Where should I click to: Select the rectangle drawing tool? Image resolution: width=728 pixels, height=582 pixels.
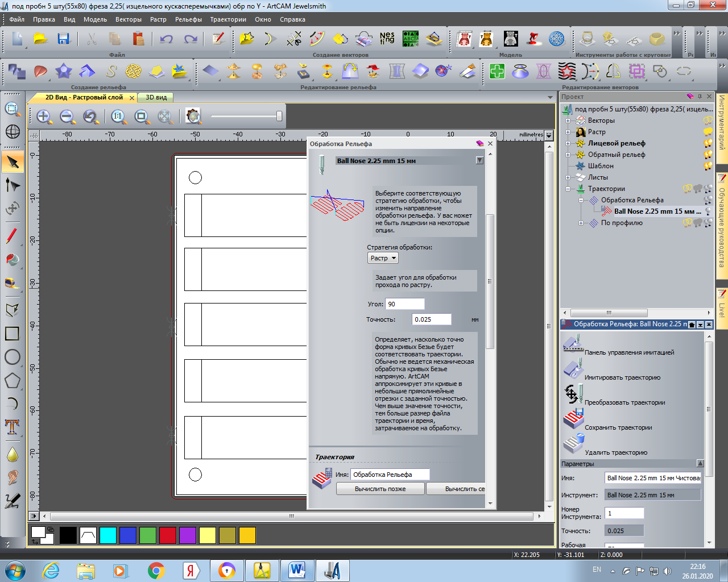click(13, 334)
